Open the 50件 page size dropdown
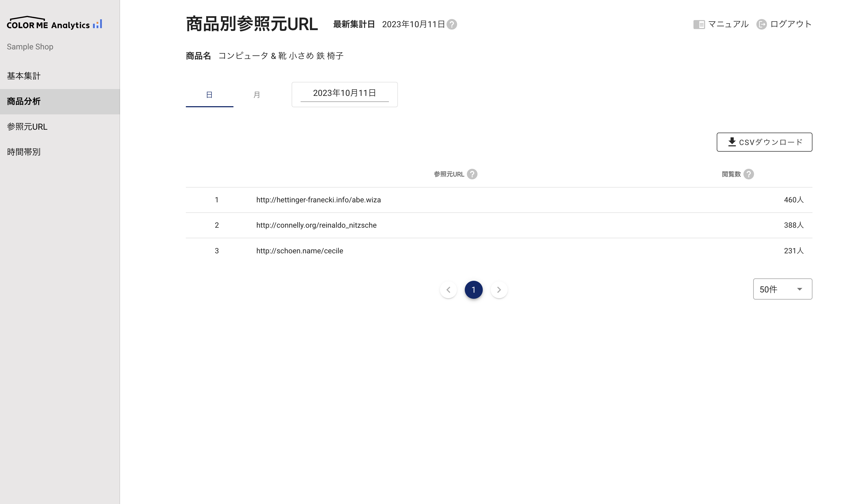Image resolution: width=864 pixels, height=504 pixels. (782, 289)
